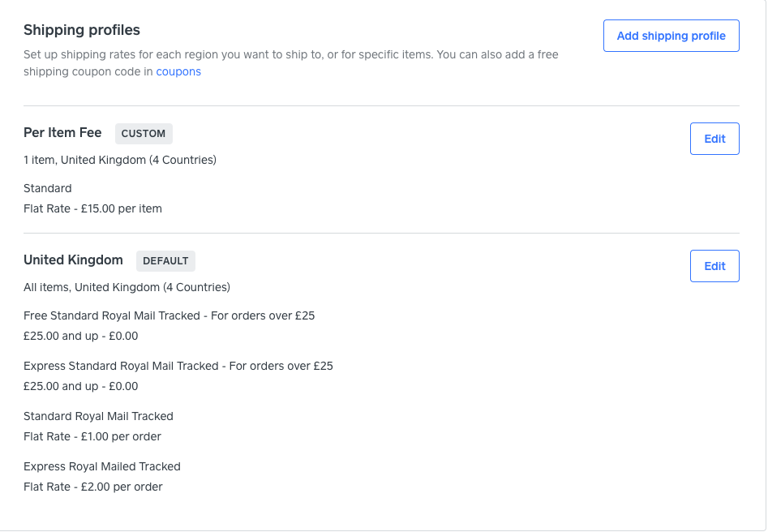Select the All items United Kingdom coverage text
Image resolution: width=768 pixels, height=532 pixels.
click(x=127, y=287)
